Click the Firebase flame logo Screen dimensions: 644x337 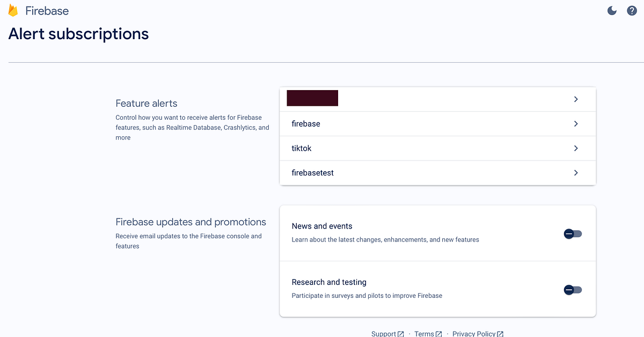13,10
